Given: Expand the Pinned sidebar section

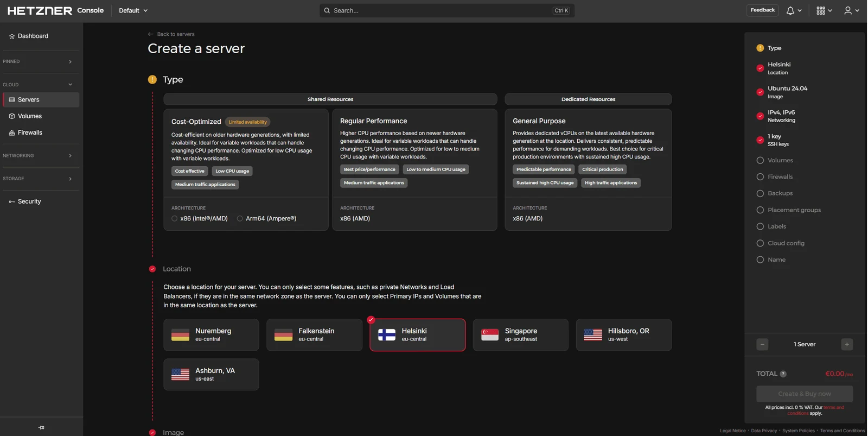Looking at the screenshot, I should 40,61.
